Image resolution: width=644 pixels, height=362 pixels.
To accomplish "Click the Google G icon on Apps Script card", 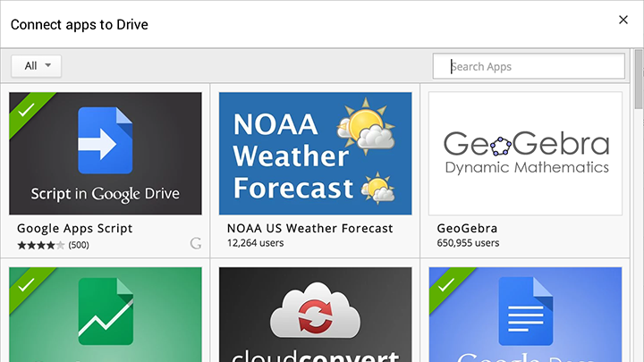I will [196, 243].
